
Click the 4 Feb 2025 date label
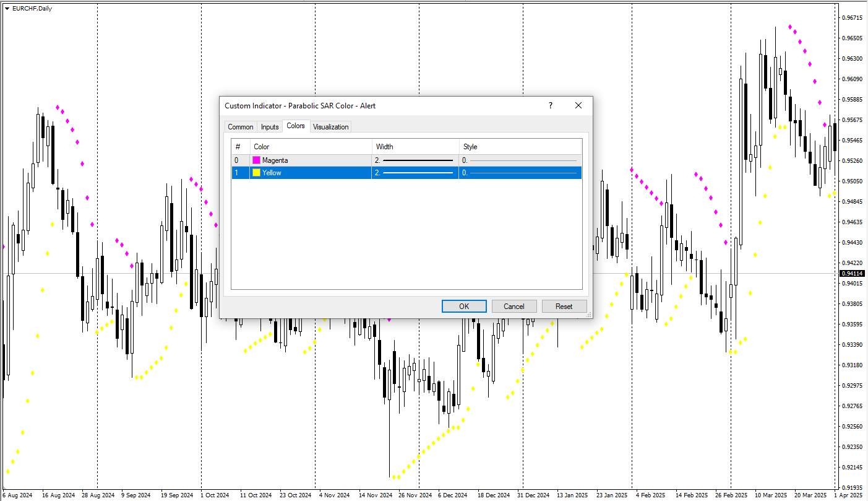(652, 495)
